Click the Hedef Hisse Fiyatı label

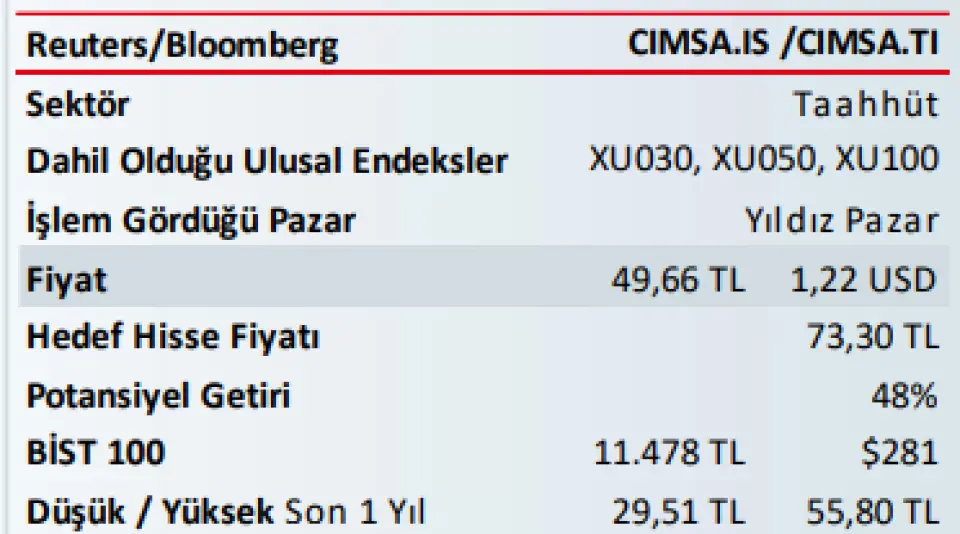(173, 337)
